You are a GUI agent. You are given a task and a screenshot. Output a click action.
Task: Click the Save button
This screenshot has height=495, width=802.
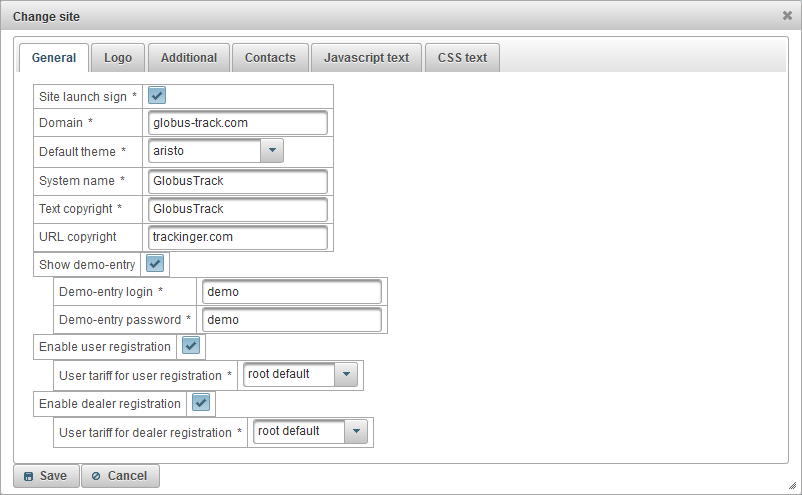tap(46, 476)
